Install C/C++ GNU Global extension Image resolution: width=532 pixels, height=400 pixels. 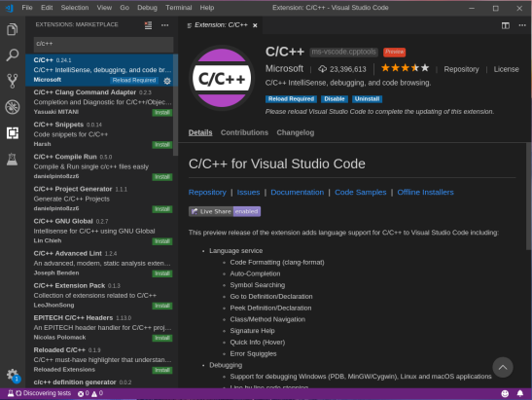[162, 241]
